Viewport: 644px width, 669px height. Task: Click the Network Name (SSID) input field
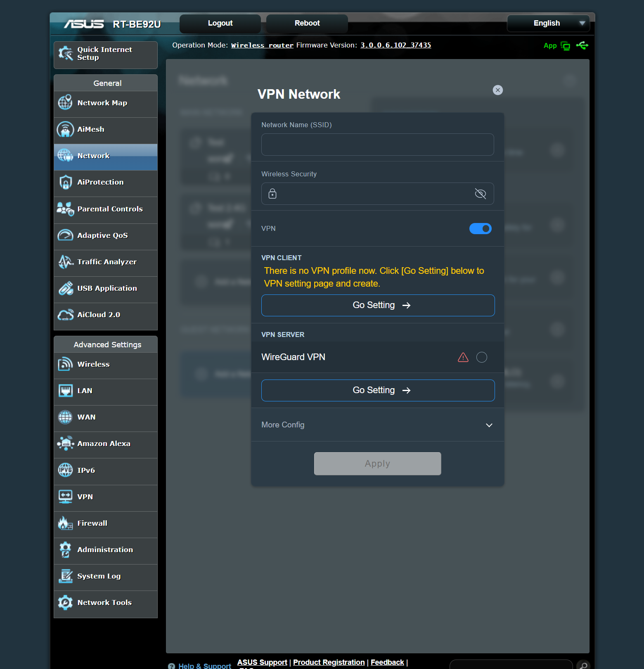[x=378, y=145]
